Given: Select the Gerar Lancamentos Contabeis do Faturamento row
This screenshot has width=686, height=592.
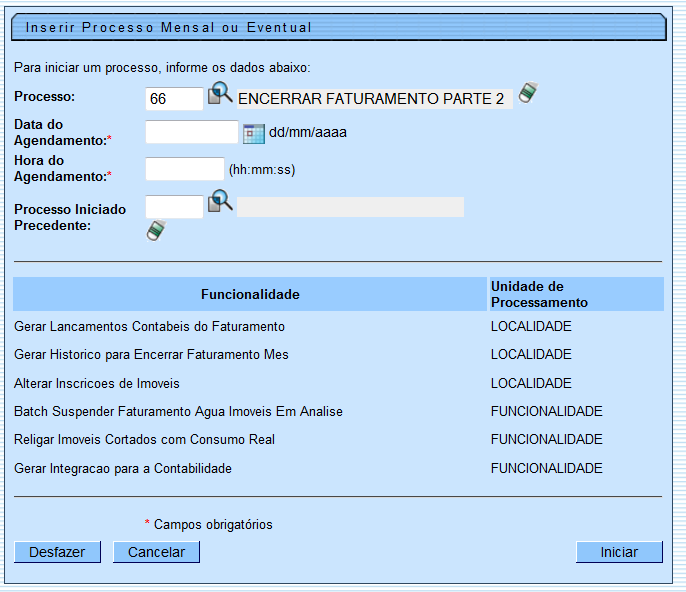Looking at the screenshot, I should click(x=150, y=327).
